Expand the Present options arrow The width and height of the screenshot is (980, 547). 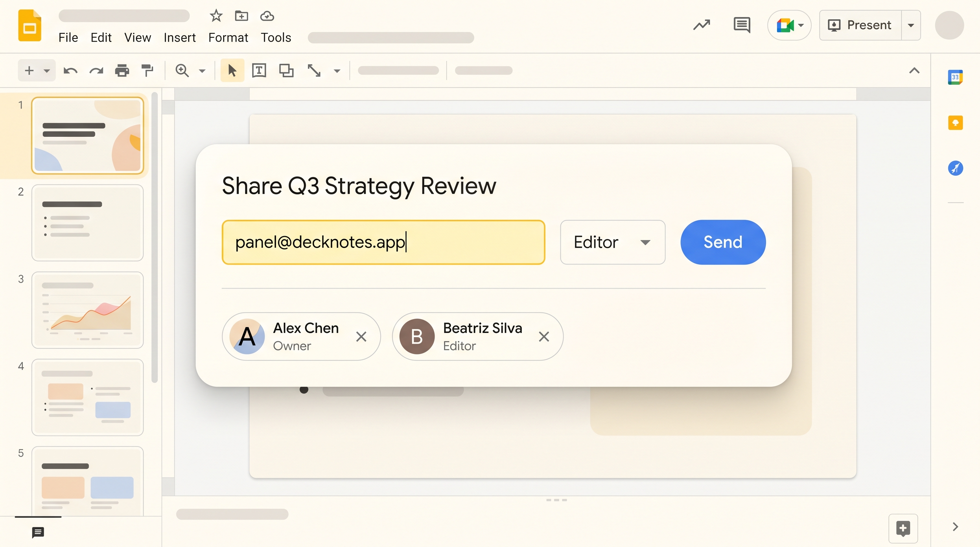[x=912, y=25]
